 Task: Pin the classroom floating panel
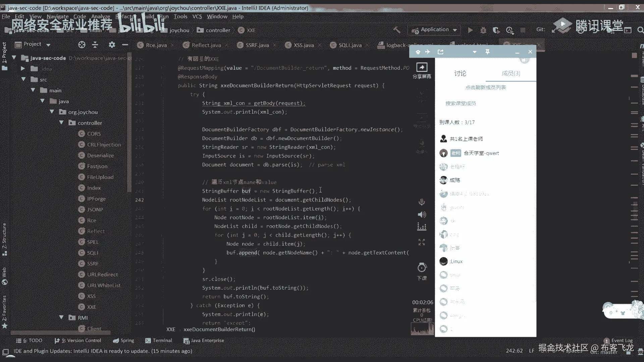point(487,52)
